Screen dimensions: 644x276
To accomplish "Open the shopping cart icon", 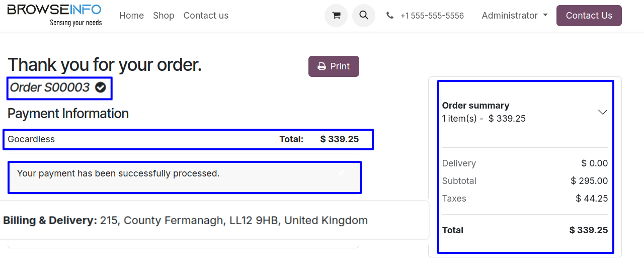I will click(x=336, y=16).
